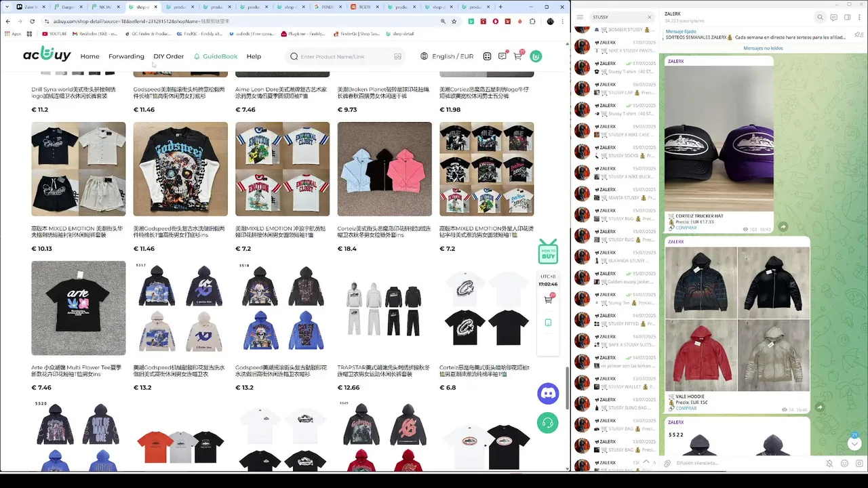Open the three zip hoodies product thumbnail

click(x=384, y=169)
